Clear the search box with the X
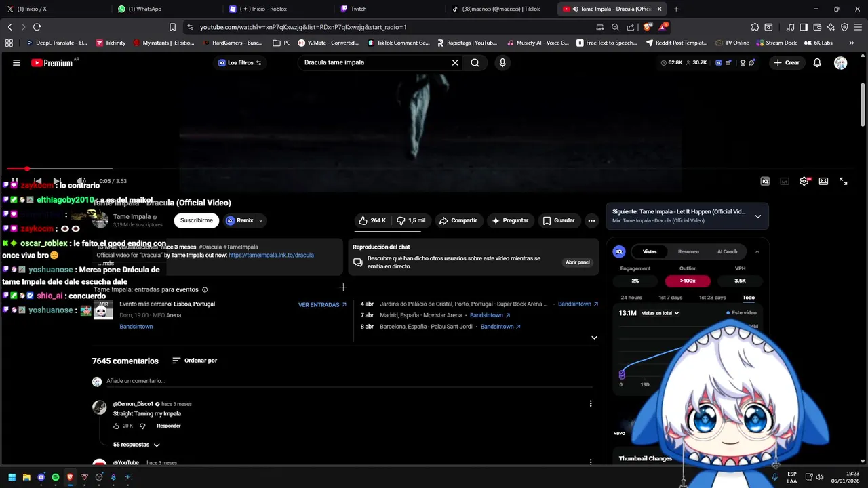The width and height of the screenshot is (868, 488). point(455,62)
